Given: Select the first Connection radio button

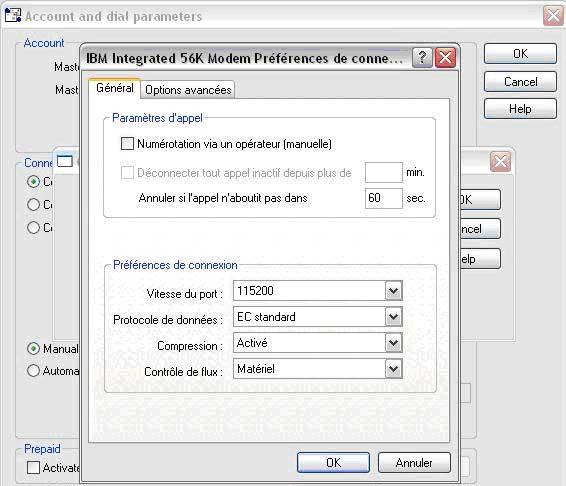Looking at the screenshot, I should click(33, 181).
